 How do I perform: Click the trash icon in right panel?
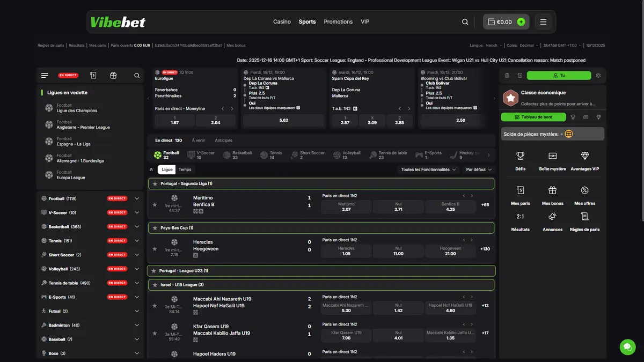pyautogui.click(x=506, y=76)
